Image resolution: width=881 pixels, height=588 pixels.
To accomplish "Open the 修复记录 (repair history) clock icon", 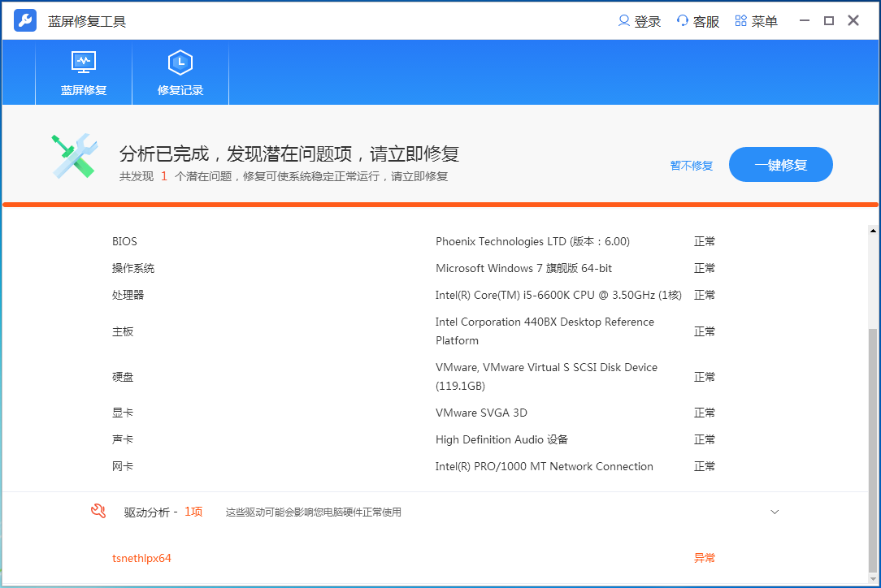I will click(x=180, y=63).
